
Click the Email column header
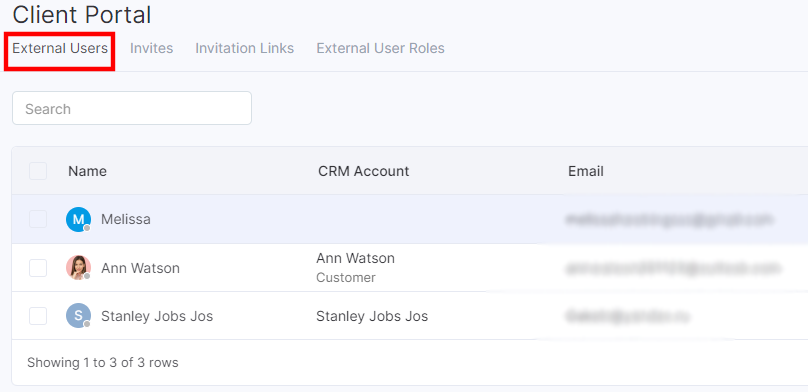[585, 171]
